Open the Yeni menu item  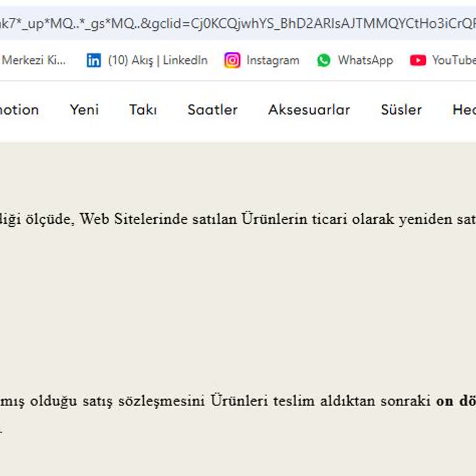tap(84, 110)
